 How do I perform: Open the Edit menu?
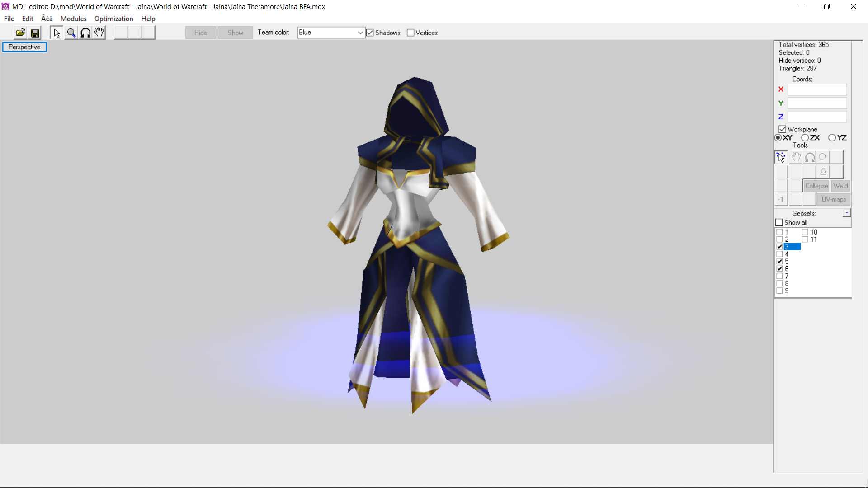pos(28,19)
